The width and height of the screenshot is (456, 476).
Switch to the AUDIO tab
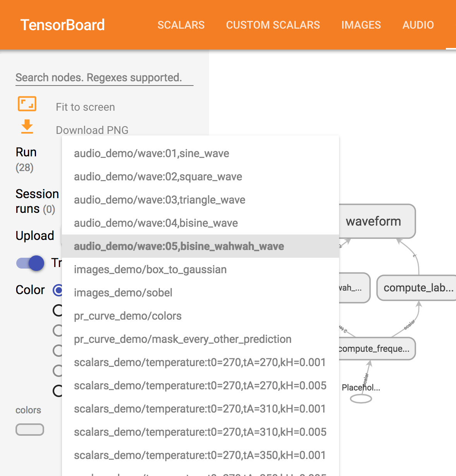coord(418,25)
